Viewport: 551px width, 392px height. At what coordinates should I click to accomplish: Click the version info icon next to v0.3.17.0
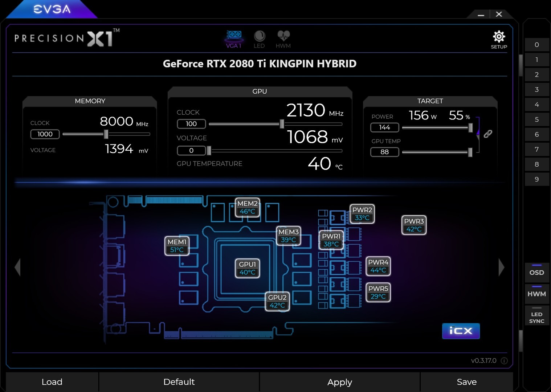click(504, 360)
